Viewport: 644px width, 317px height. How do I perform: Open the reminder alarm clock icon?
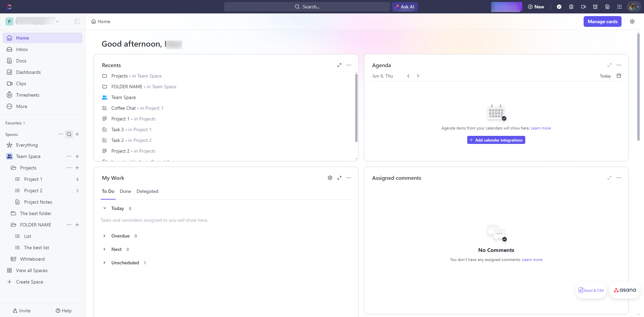click(x=595, y=7)
